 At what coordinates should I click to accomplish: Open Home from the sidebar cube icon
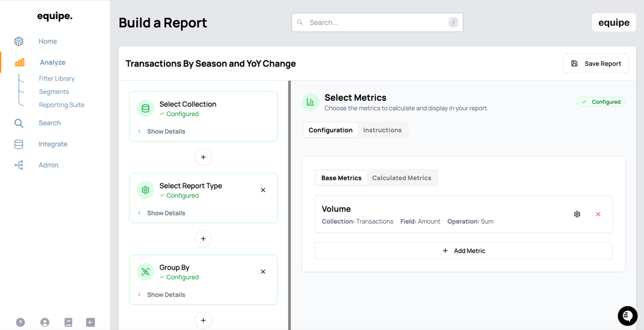pyautogui.click(x=18, y=41)
